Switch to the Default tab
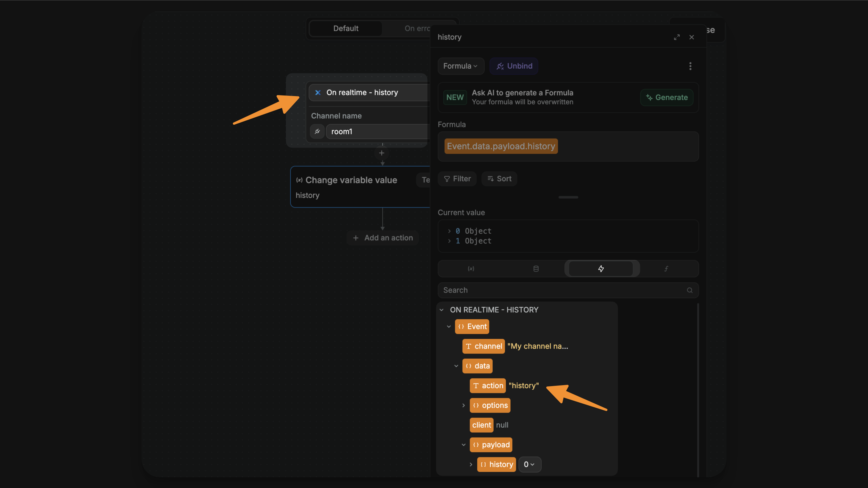Image resolution: width=868 pixels, height=488 pixels. point(345,28)
